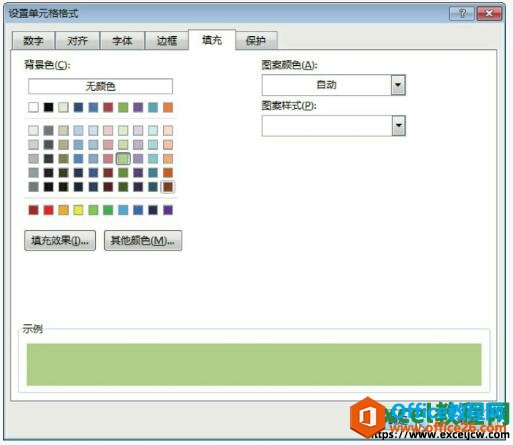Viewport: 513px width, 445px height.
Task: Open 填充效果 dialog button
Action: pos(60,240)
